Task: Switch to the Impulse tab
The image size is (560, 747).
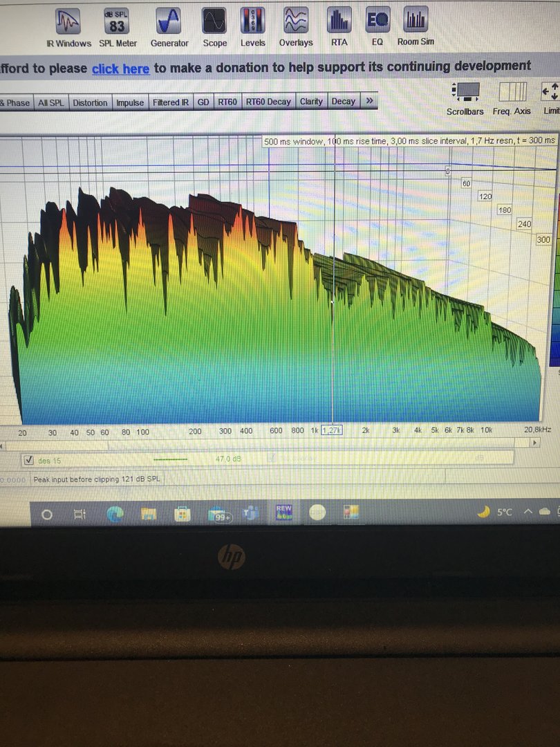Action: coord(130,102)
